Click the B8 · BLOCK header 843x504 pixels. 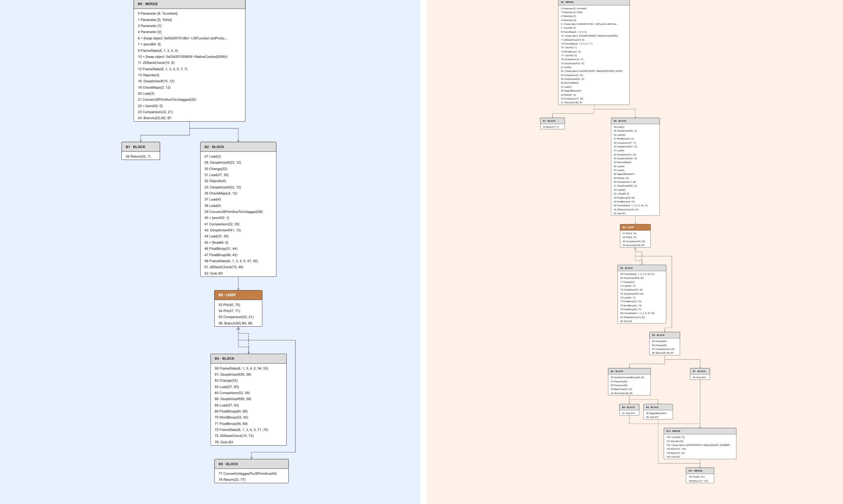(629, 407)
